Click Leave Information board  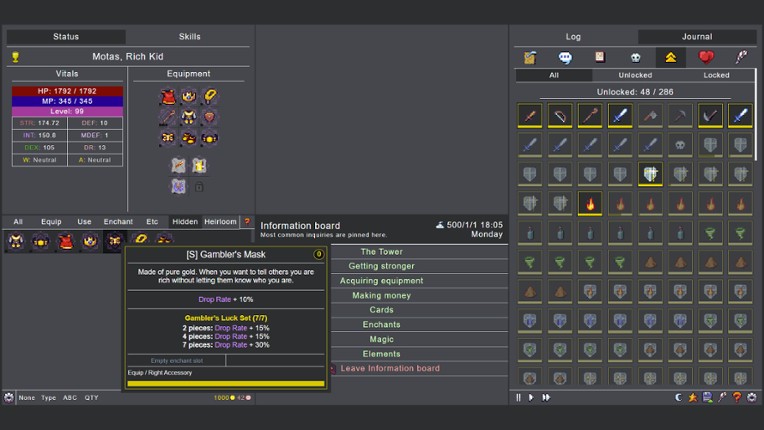coord(389,368)
